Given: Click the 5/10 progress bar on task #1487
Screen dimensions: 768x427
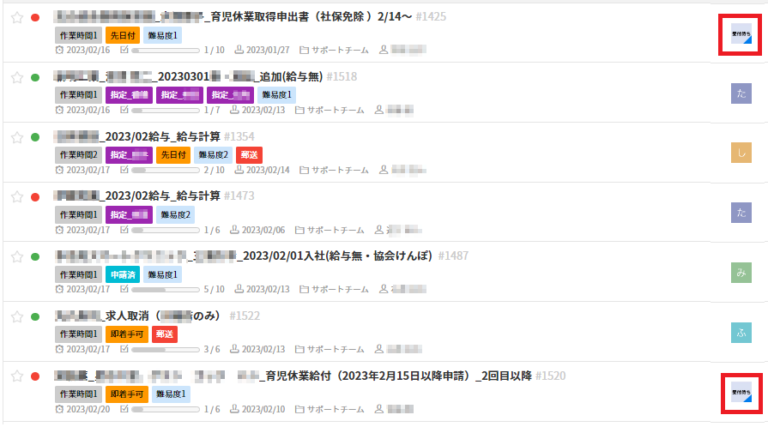Looking at the screenshot, I should coord(166,289).
